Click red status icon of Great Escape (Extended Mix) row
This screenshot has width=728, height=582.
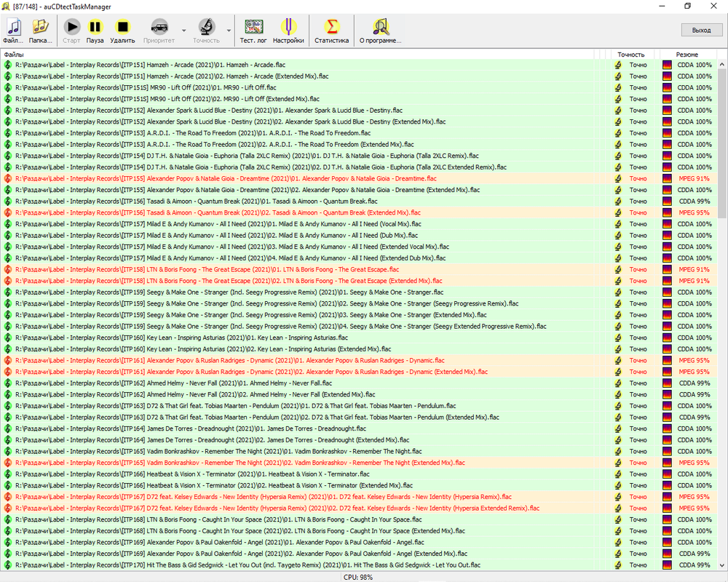[7, 281]
